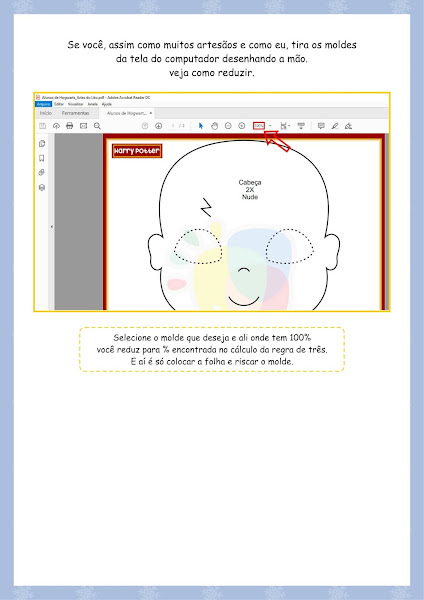Click the 'veja como reduzir.' text line
Screen dimensions: 424x600
pos(212,73)
